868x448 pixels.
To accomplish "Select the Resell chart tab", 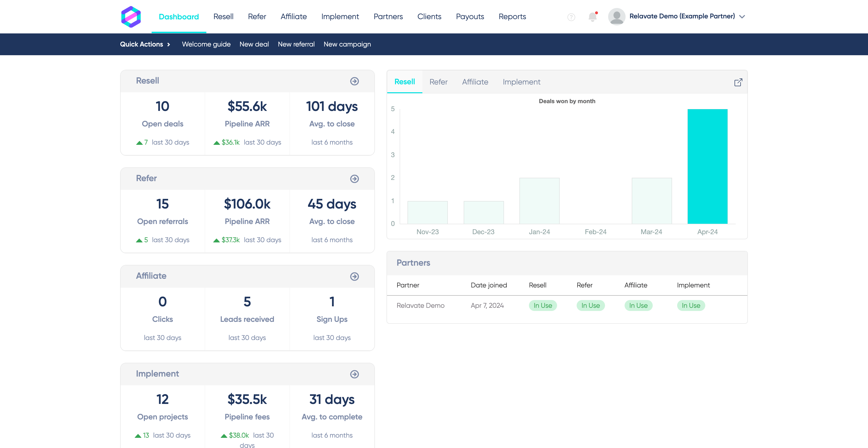I will pos(404,82).
